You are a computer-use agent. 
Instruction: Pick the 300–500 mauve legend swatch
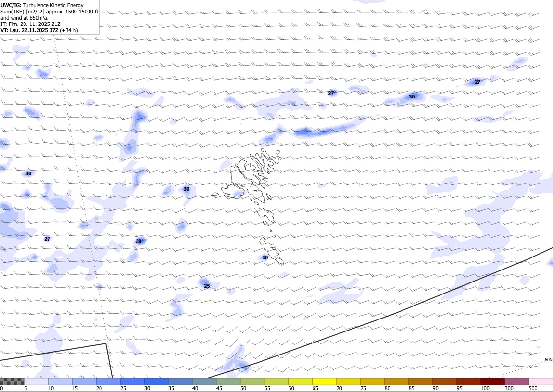(516, 381)
